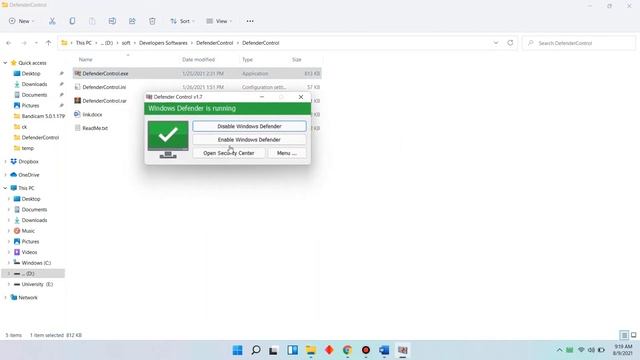The height and width of the screenshot is (360, 640).
Task: Open taskbar Search icon
Action: click(x=256, y=350)
